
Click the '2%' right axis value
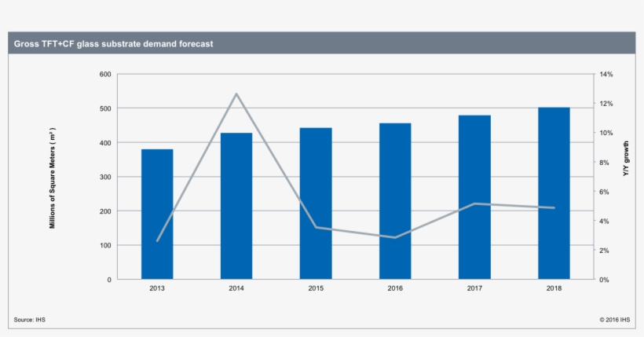pos(604,251)
